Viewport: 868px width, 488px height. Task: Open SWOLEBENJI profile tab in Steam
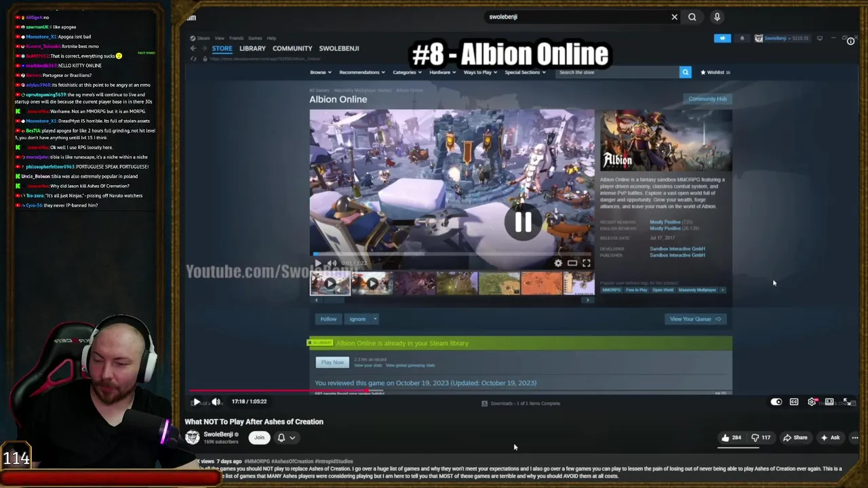(x=339, y=49)
